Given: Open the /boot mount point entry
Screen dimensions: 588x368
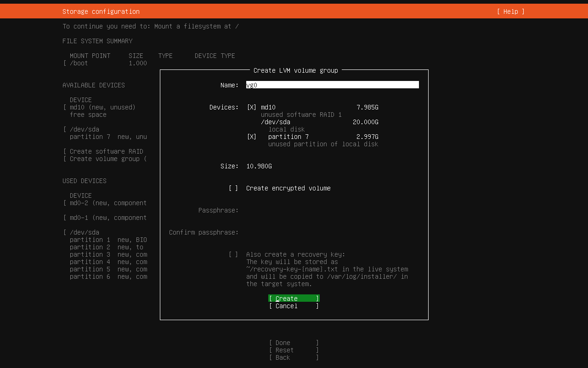Looking at the screenshot, I should click(x=79, y=63).
